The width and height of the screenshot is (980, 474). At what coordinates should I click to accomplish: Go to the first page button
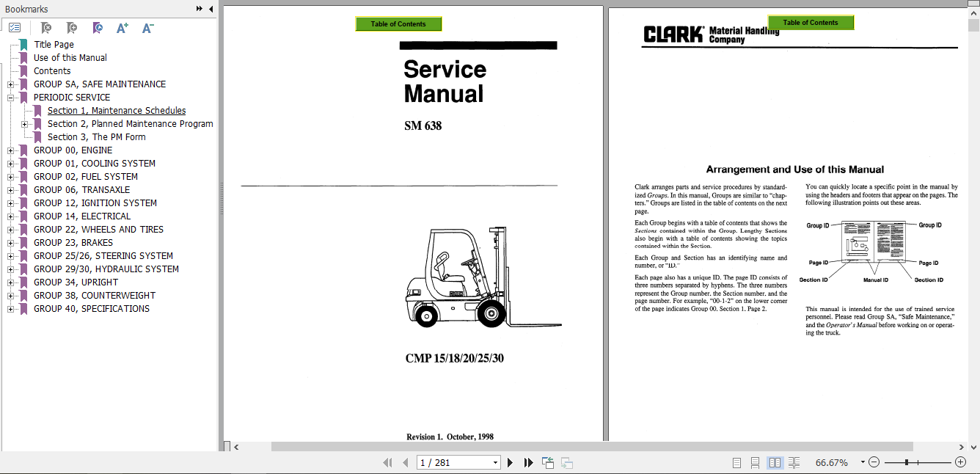click(x=387, y=463)
